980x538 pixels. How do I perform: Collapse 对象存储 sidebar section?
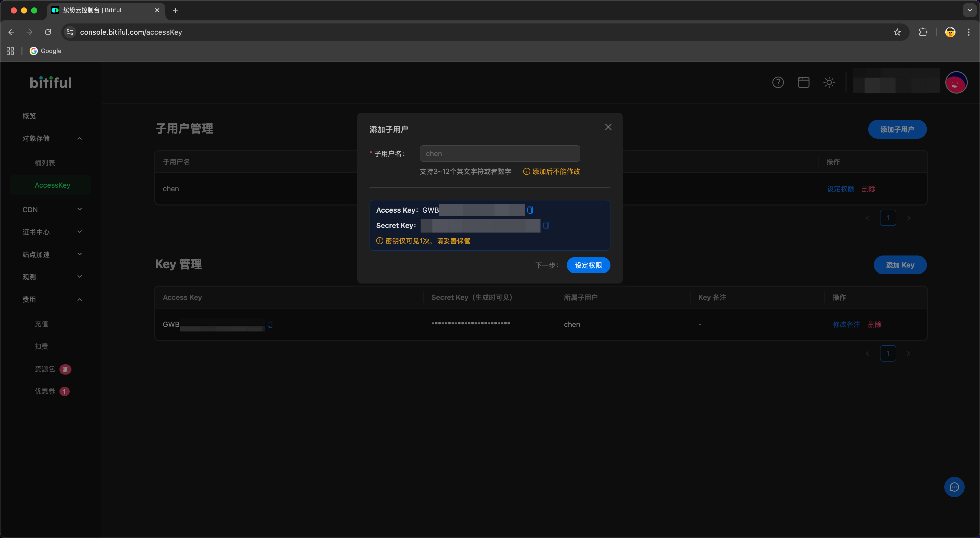pos(51,138)
